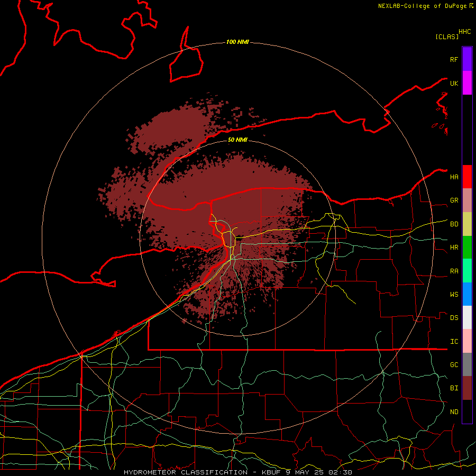The width and height of the screenshot is (476, 476).
Task: Click the BI legend label
Action: (x=454, y=388)
